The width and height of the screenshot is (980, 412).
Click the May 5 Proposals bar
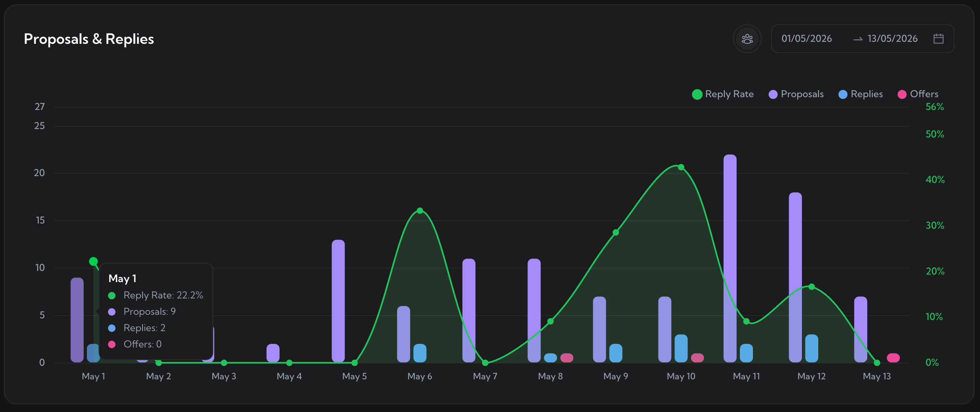coord(338,301)
